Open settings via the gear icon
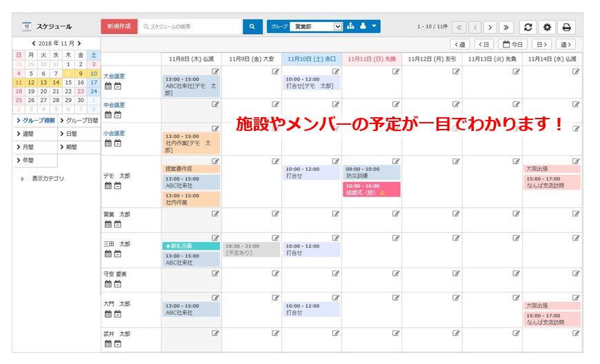 (x=547, y=27)
